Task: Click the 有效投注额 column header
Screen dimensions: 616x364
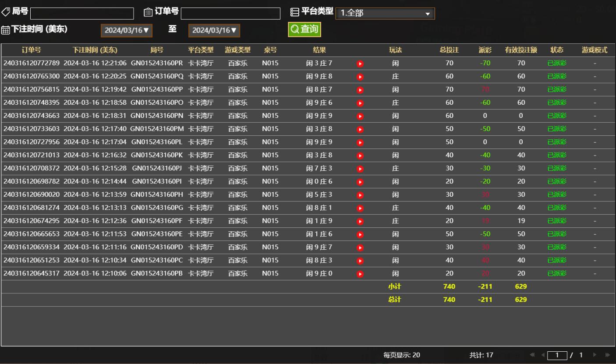Action: tap(521, 50)
